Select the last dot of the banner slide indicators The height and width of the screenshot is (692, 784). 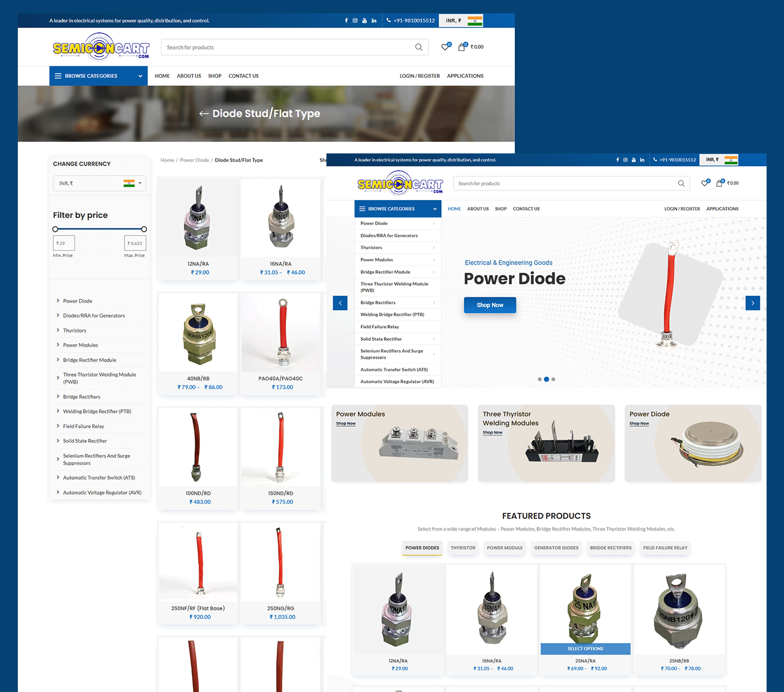pyautogui.click(x=553, y=379)
